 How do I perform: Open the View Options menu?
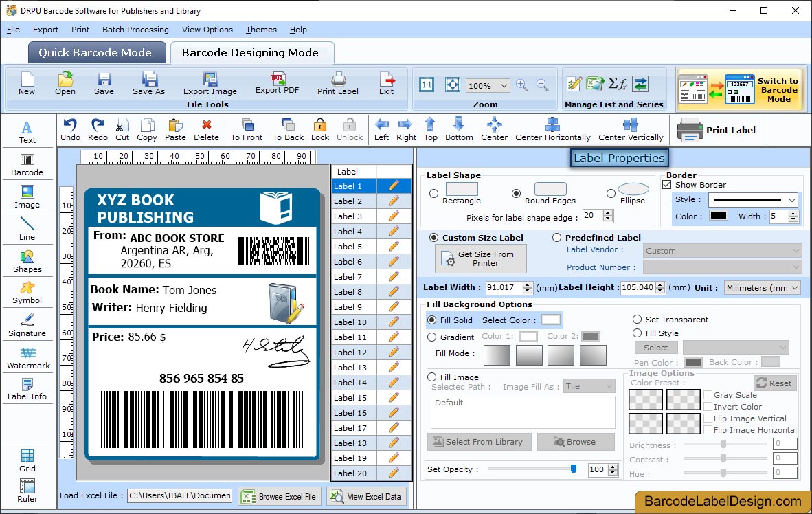(x=207, y=30)
